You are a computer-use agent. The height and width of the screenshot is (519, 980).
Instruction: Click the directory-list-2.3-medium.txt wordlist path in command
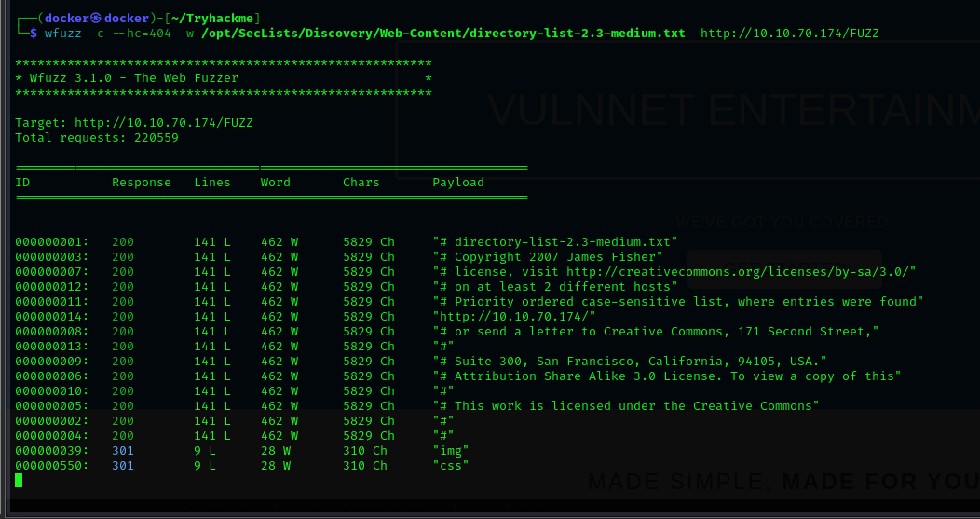(442, 34)
